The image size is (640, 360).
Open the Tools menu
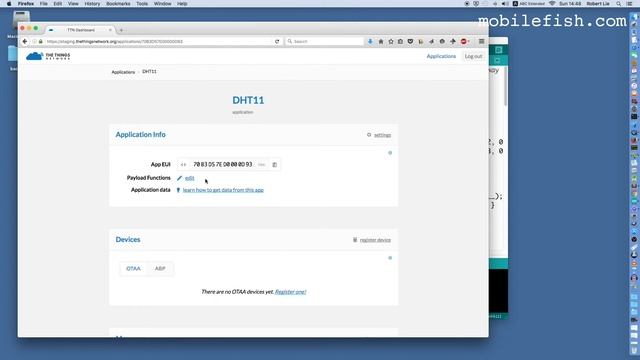142,4
